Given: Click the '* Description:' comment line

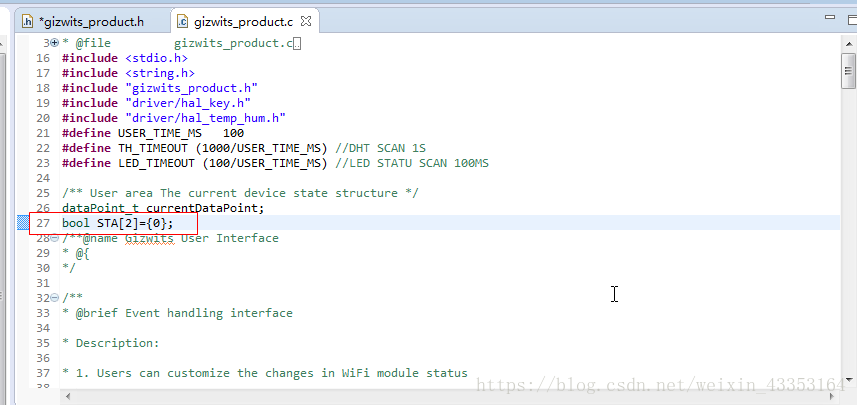Looking at the screenshot, I should click(x=110, y=343).
